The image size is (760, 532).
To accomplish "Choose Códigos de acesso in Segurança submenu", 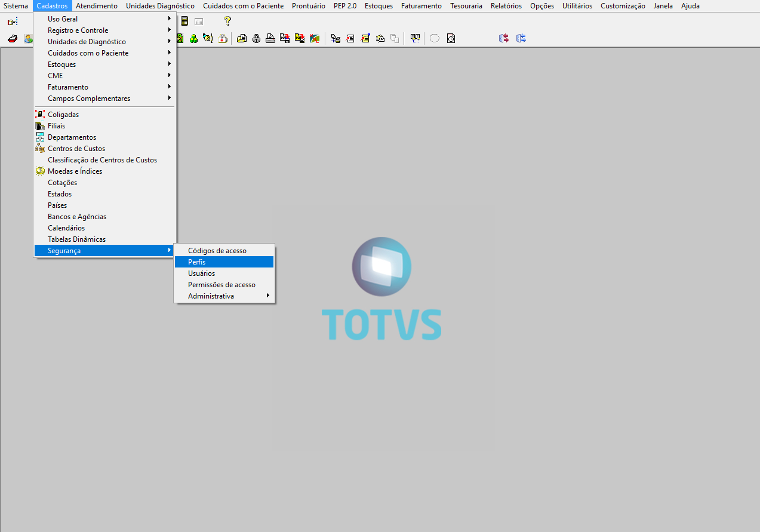I will point(224,251).
